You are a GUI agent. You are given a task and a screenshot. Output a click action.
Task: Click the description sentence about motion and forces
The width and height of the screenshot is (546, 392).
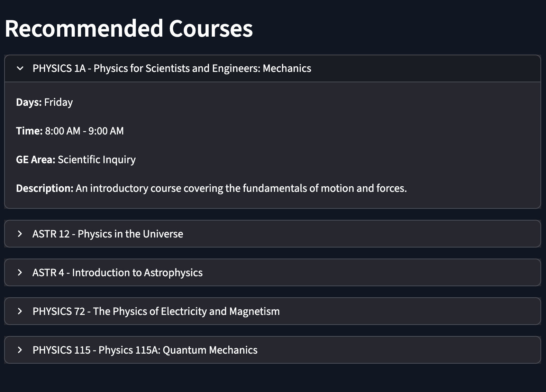coord(241,188)
